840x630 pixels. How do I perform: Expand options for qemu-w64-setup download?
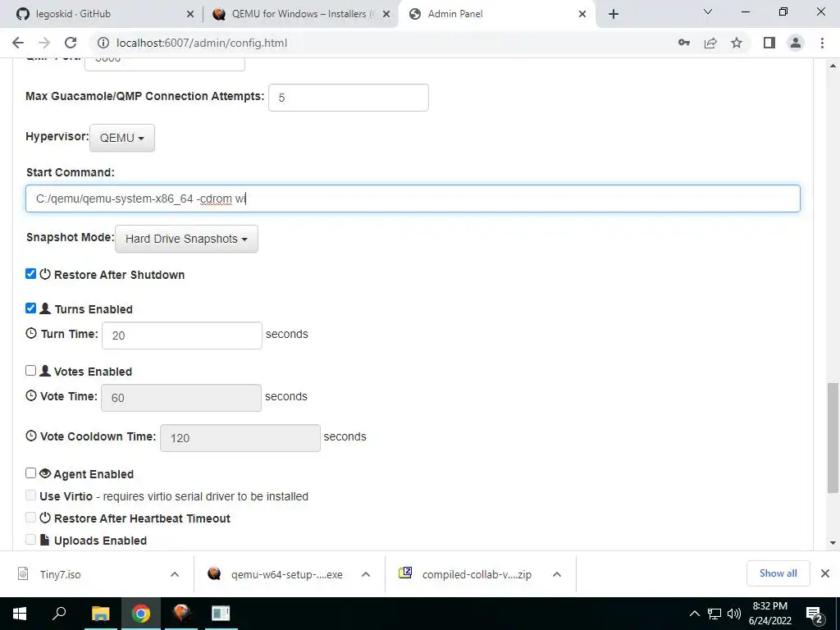click(x=366, y=574)
